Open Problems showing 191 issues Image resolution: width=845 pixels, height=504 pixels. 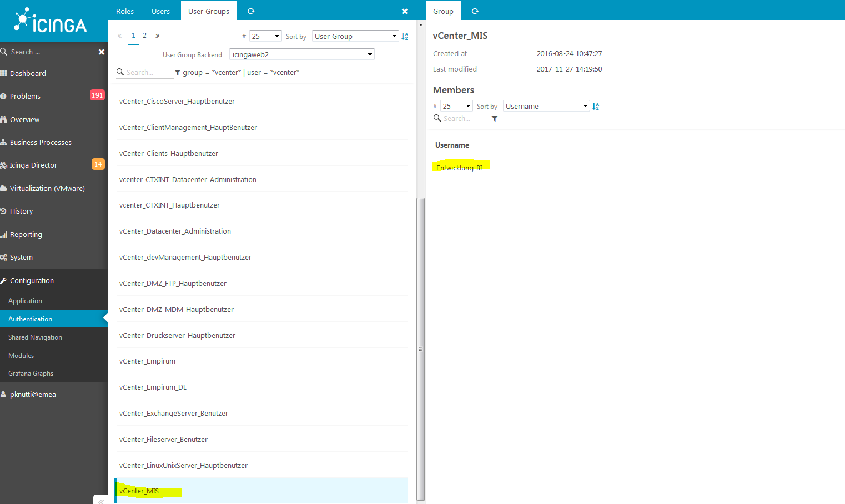tap(25, 95)
